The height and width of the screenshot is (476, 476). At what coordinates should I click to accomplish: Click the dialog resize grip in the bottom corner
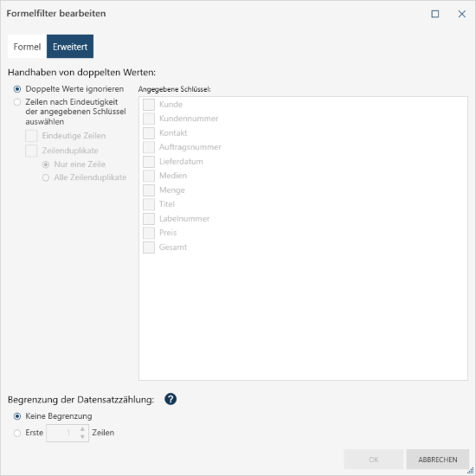471,471
